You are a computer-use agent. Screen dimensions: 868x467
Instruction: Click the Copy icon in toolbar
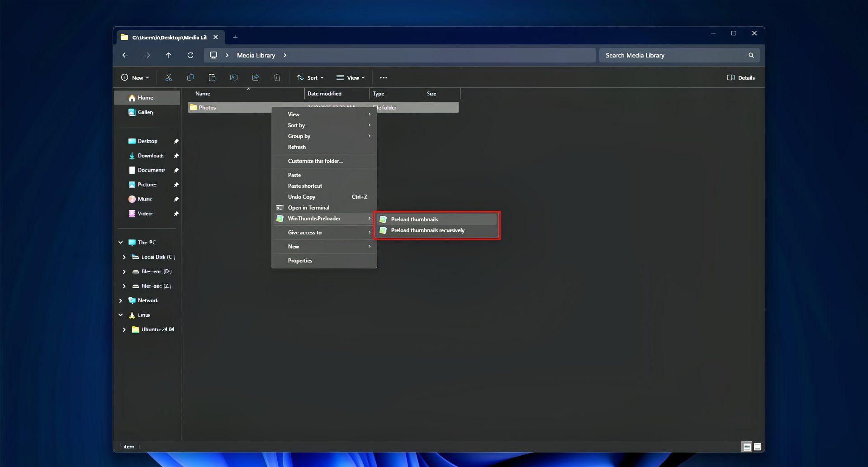click(190, 78)
